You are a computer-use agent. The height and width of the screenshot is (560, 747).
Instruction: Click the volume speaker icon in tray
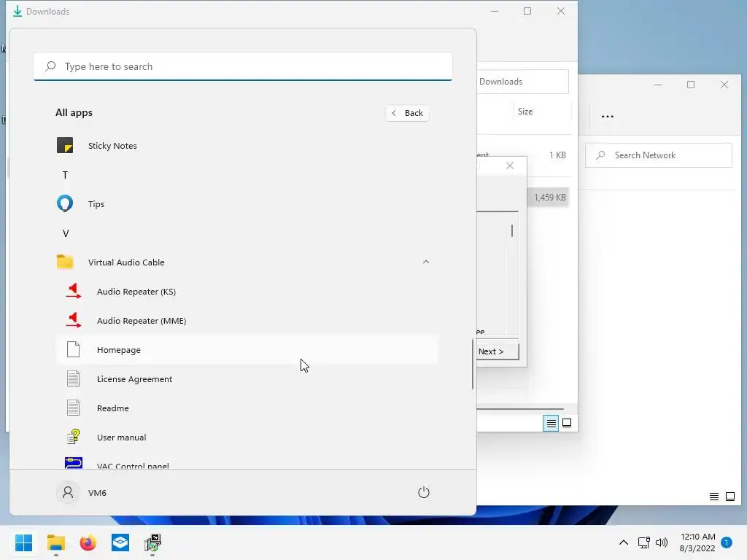(662, 542)
